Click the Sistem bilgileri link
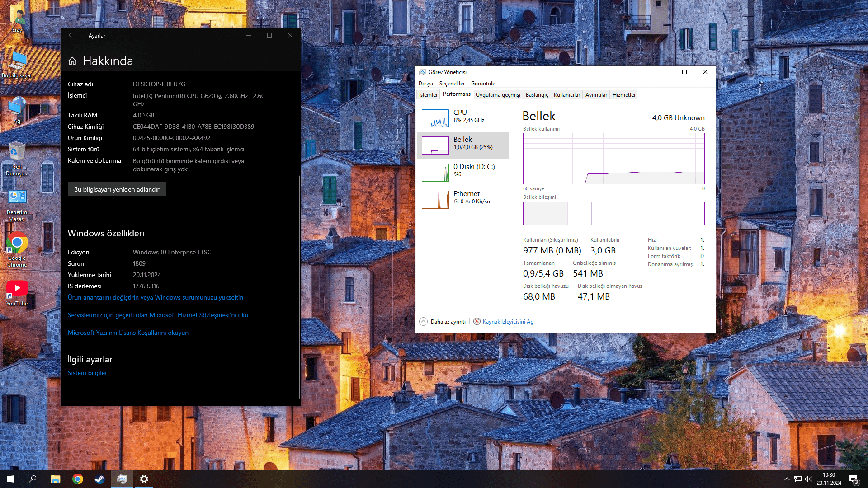Viewport: 868px width, 488px height. [88, 373]
